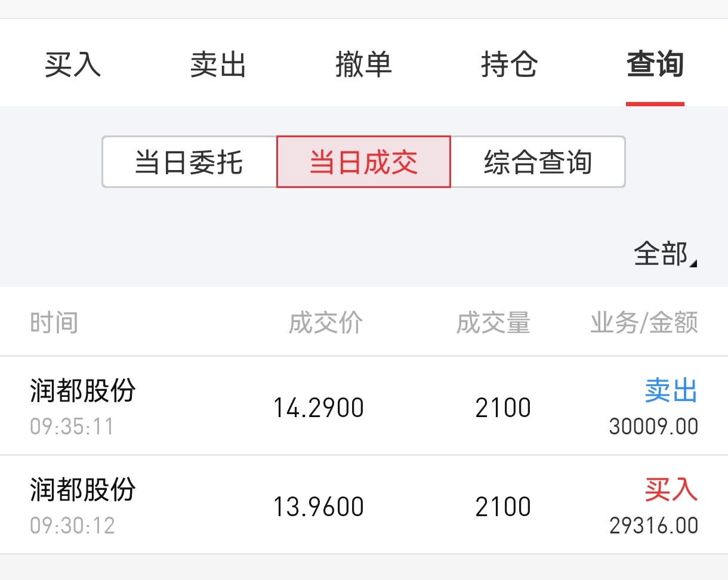The height and width of the screenshot is (580, 728).
Task: Select the 综合查询 segment
Action: coord(538,162)
